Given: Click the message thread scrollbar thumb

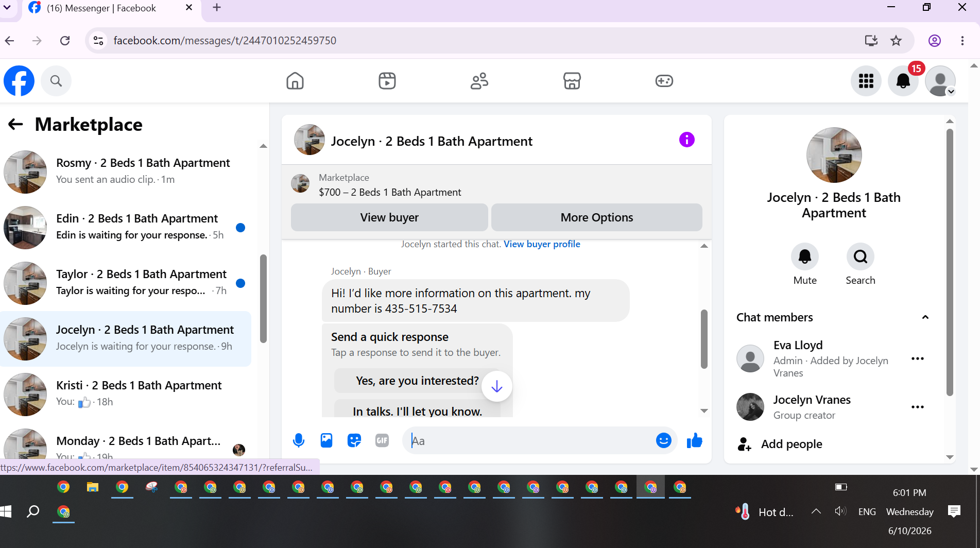Looking at the screenshot, I should coord(704,339).
